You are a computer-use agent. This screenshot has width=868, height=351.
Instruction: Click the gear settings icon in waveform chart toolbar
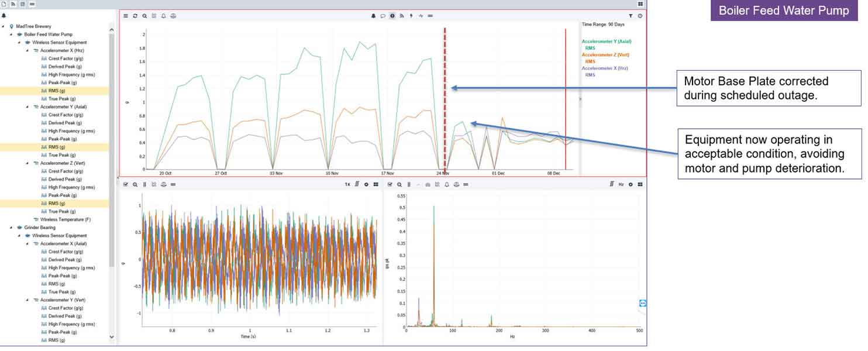(366, 184)
